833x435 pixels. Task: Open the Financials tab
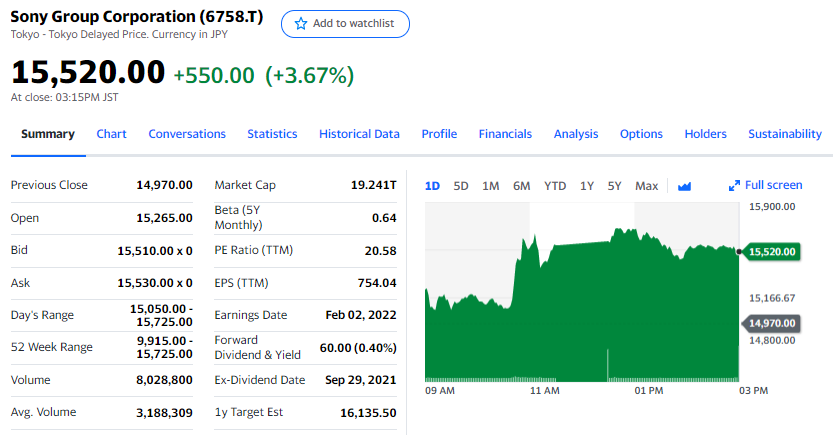[x=505, y=134]
